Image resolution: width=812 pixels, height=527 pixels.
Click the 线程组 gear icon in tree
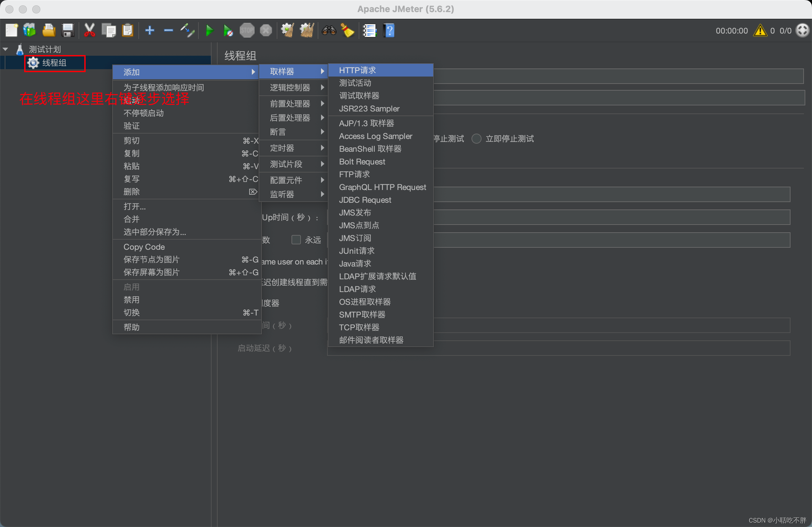33,63
